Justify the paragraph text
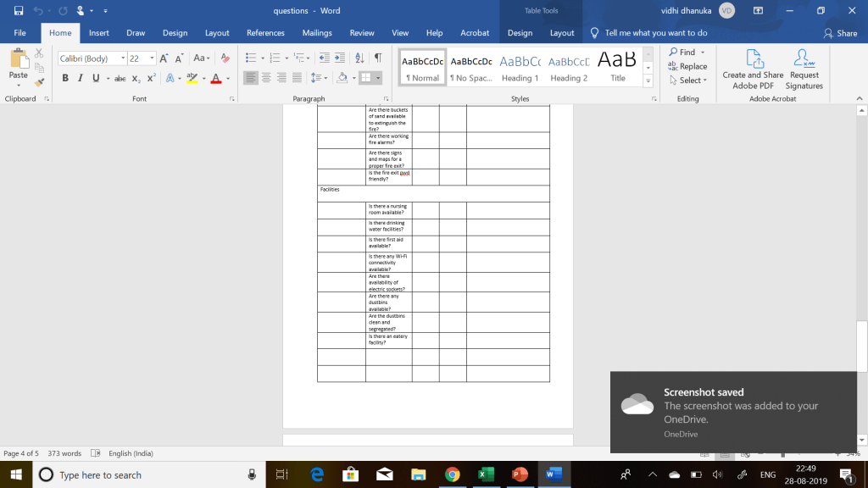This screenshot has height=488, width=868. (x=297, y=78)
